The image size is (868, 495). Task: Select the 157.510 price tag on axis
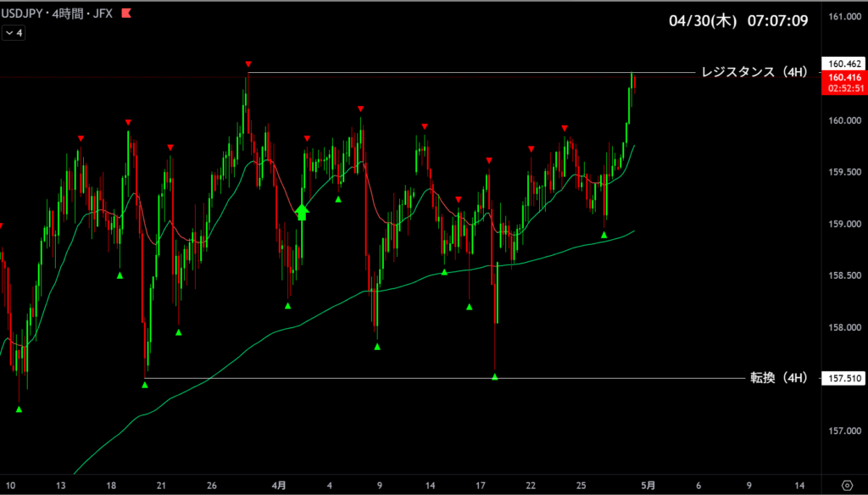(844, 379)
